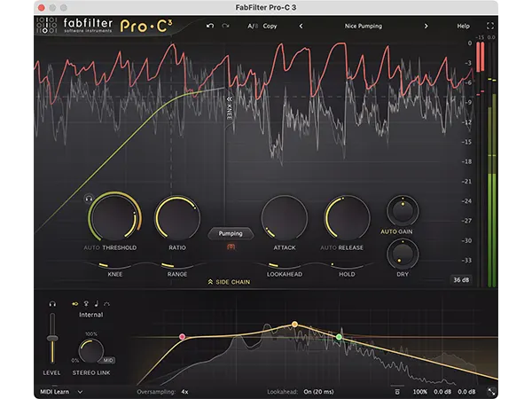
Task: Select the external side chain input icon
Action: (86, 303)
